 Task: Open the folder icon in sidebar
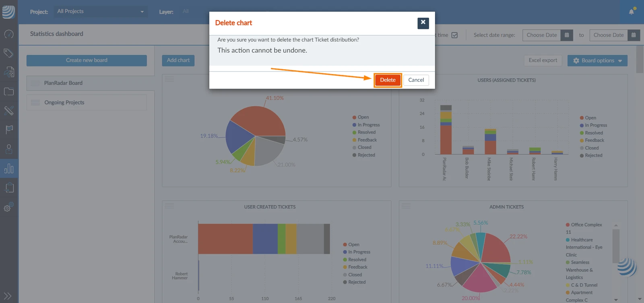[x=9, y=91]
